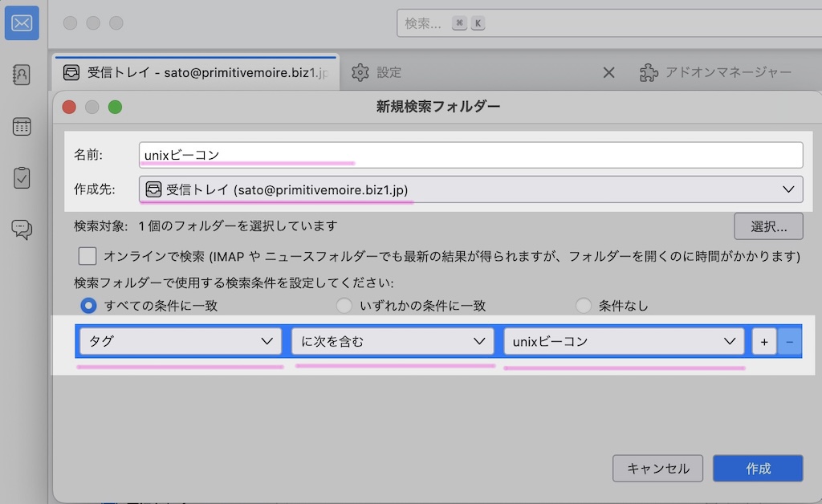Viewport: 822px width, 504px height.
Task: Click the plus icon to add condition
Action: click(763, 342)
